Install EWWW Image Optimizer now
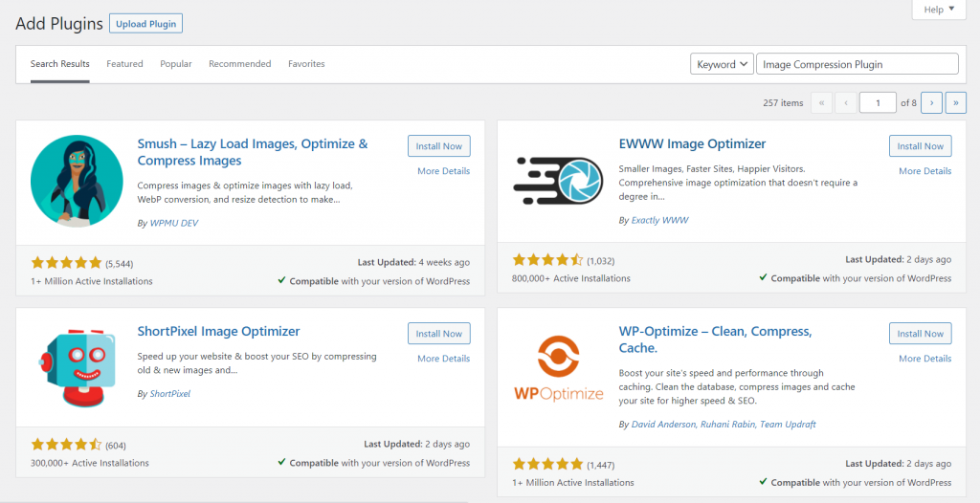 pyautogui.click(x=920, y=145)
